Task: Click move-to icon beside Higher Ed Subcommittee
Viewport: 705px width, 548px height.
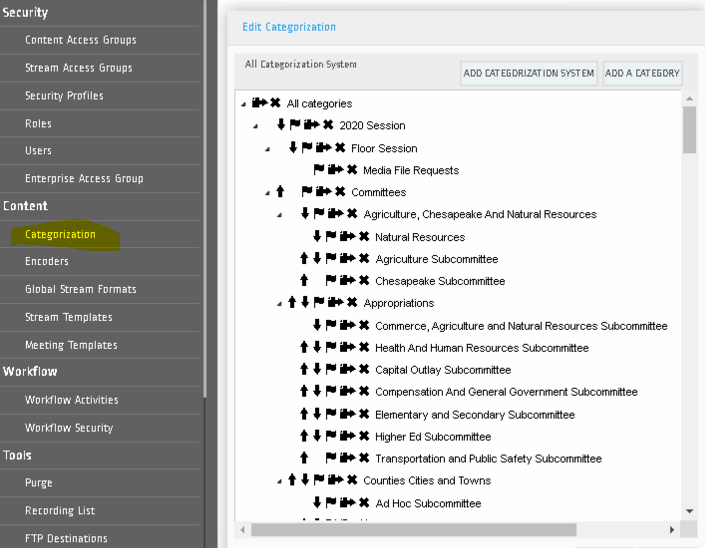Action: pos(348,436)
